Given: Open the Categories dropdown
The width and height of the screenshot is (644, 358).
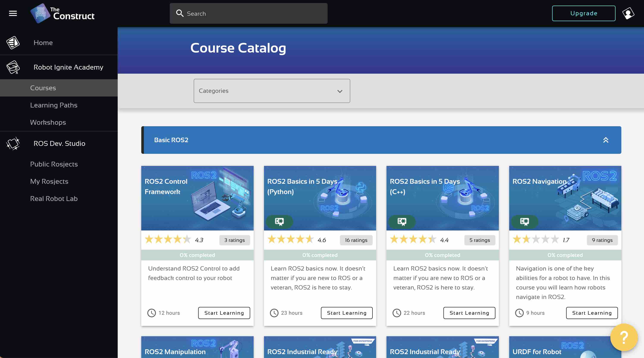Looking at the screenshot, I should coord(272,91).
